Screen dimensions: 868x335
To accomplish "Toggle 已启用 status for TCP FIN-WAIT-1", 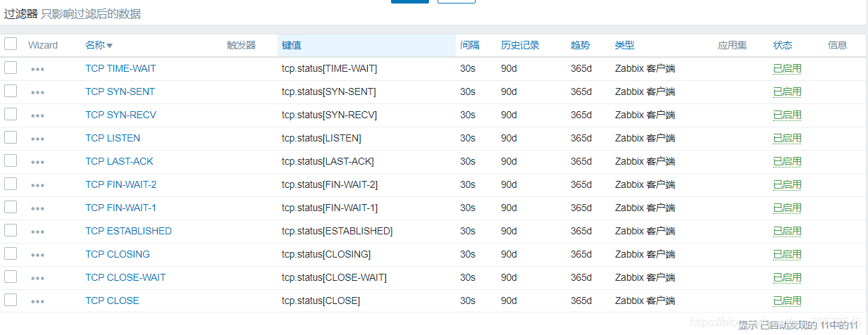I will (x=787, y=208).
